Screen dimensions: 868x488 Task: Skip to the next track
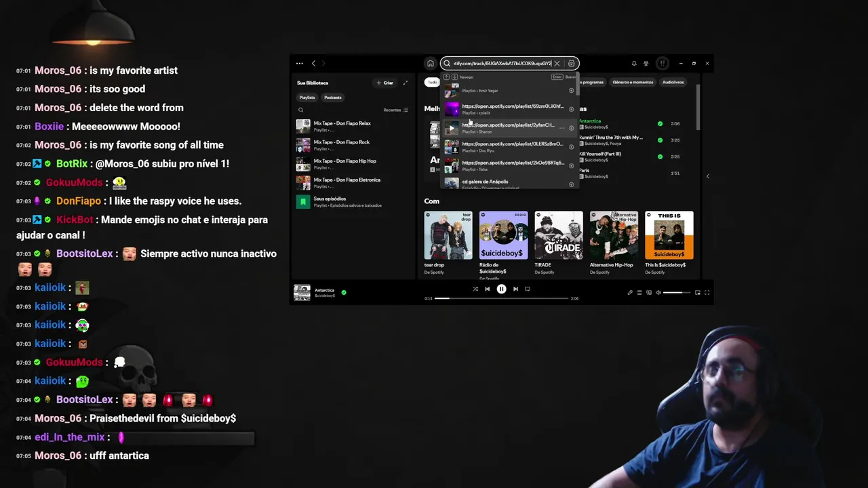click(x=515, y=289)
